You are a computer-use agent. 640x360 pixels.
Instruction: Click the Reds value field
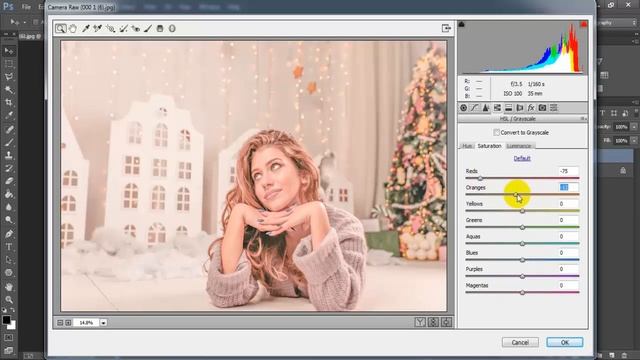point(569,171)
